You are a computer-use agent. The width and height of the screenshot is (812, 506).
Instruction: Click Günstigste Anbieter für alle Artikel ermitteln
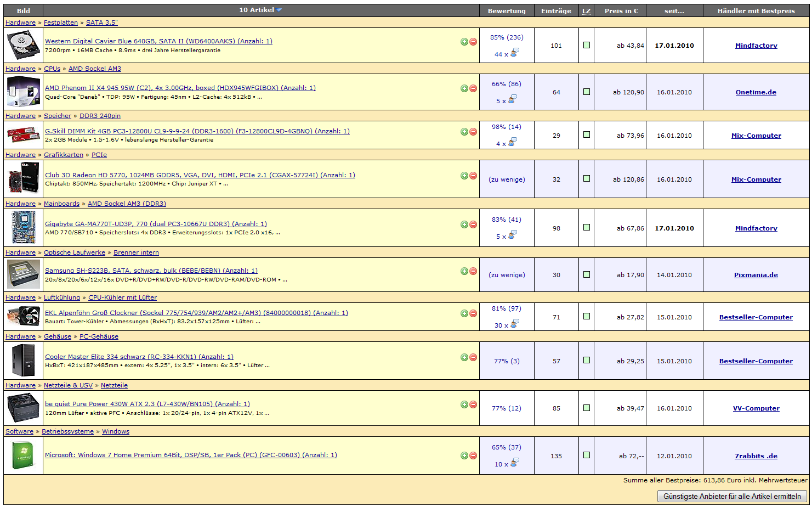tap(732, 496)
